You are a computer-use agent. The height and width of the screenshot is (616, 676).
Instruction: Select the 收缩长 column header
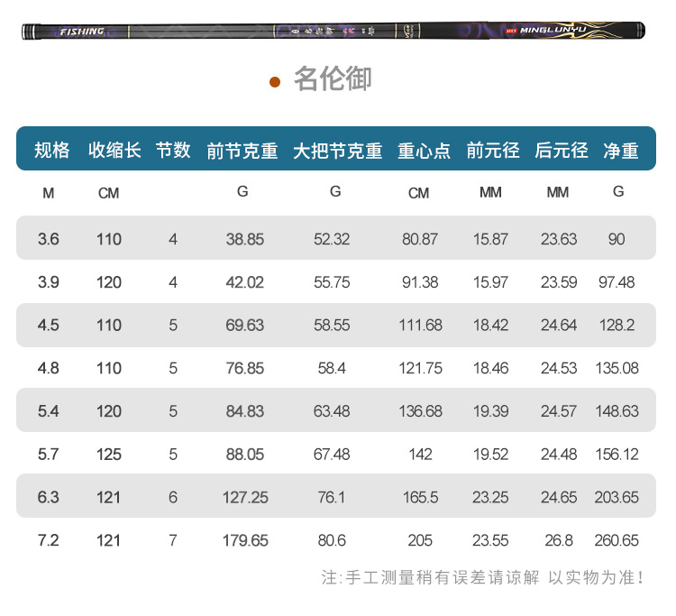click(114, 150)
